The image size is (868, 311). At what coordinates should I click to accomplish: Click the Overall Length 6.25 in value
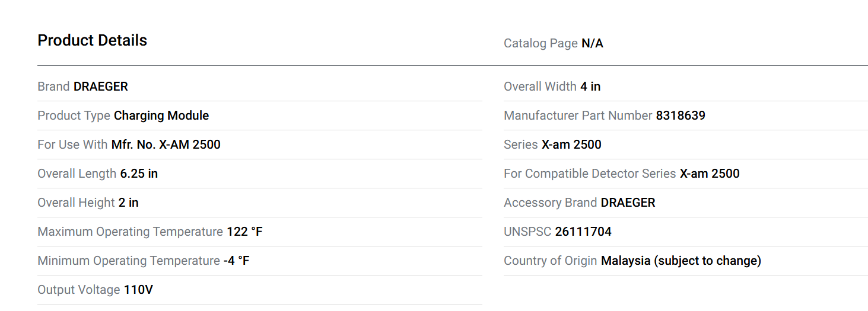coord(139,174)
